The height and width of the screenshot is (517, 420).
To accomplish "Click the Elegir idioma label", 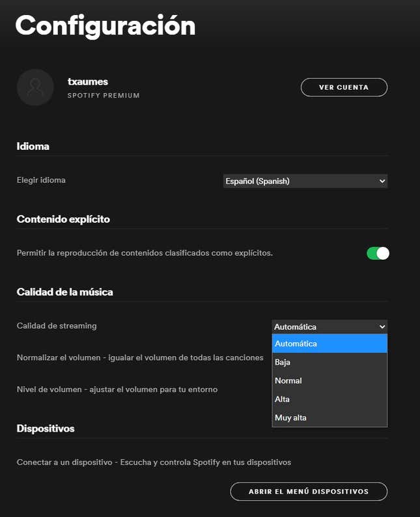I will 41,180.
